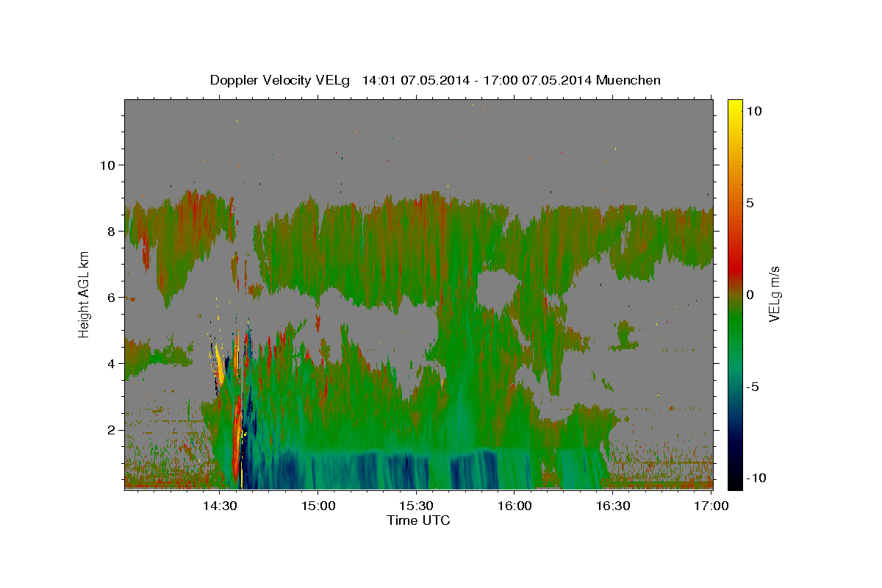Select the 17:00 time tick label
The image size is (882, 588).
(711, 506)
